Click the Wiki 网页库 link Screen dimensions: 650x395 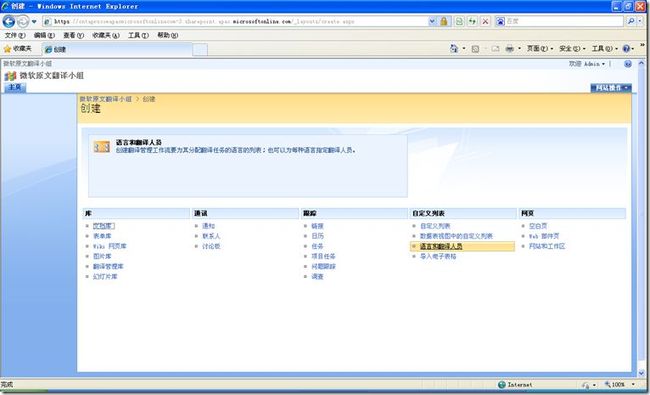coord(109,246)
